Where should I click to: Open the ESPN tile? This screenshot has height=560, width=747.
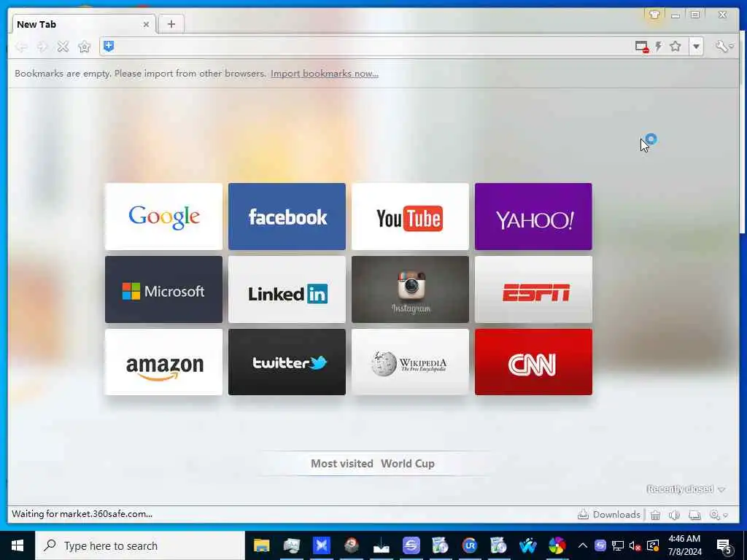[533, 289]
